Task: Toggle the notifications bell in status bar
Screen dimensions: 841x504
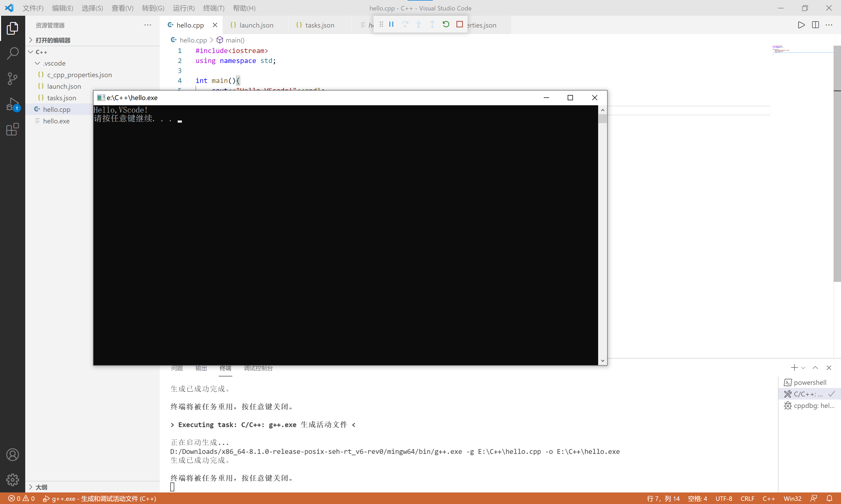Action: 829,498
